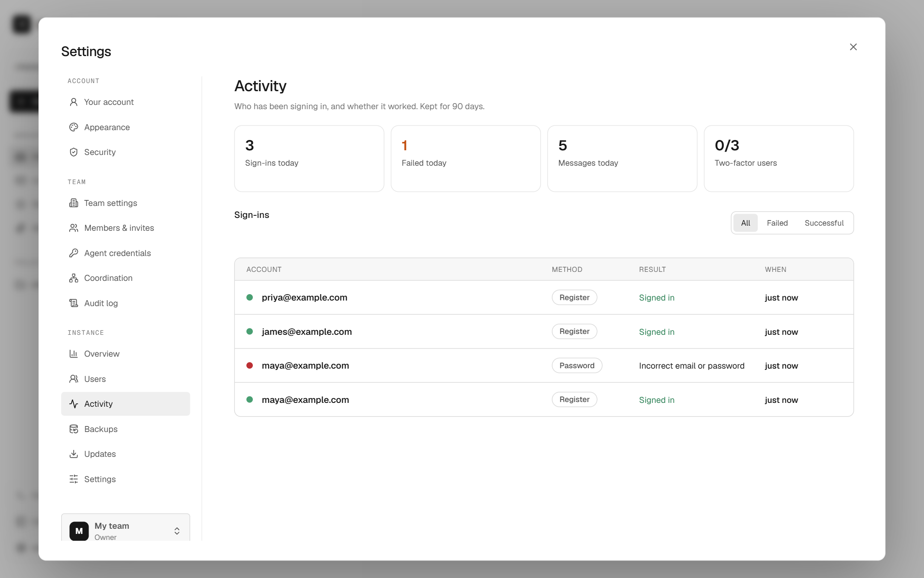
Task: Click the key icon beside Agent credentials
Action: 74,253
